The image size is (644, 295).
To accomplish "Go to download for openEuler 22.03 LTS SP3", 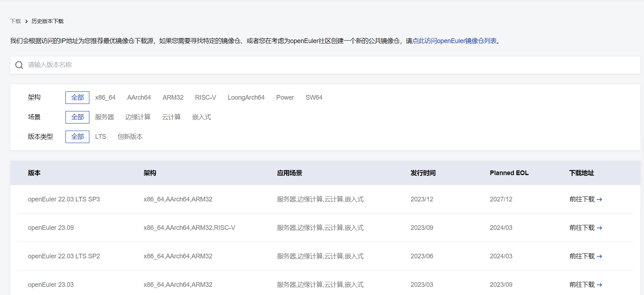I will [586, 199].
